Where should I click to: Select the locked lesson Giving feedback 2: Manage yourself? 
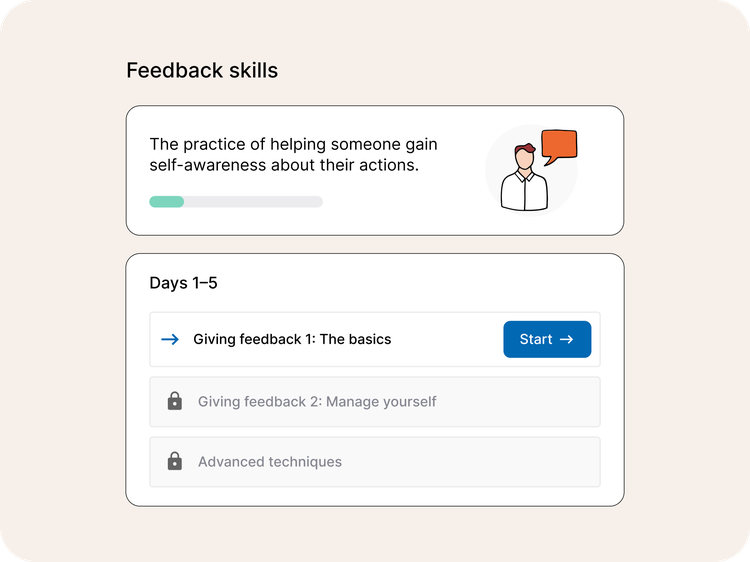click(x=317, y=402)
